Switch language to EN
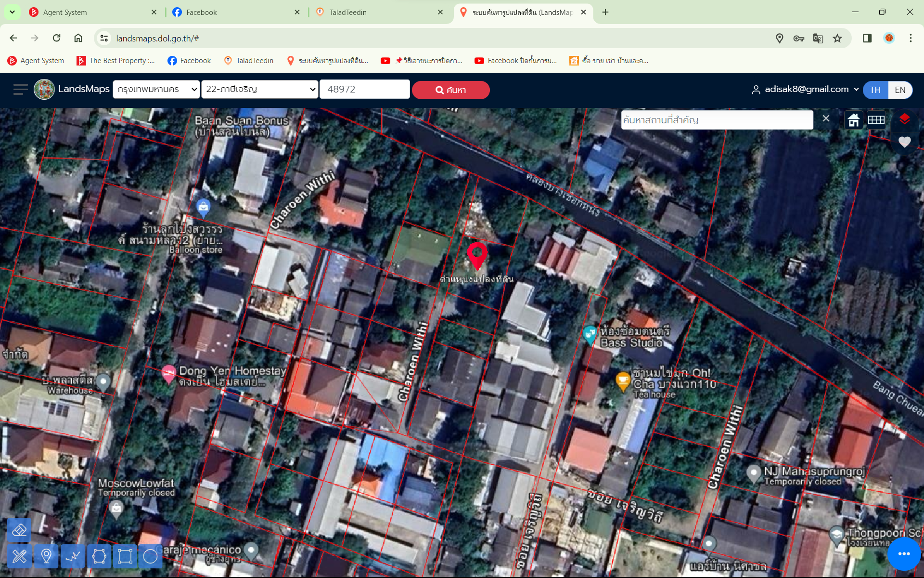This screenshot has width=924, height=578. pyautogui.click(x=900, y=90)
